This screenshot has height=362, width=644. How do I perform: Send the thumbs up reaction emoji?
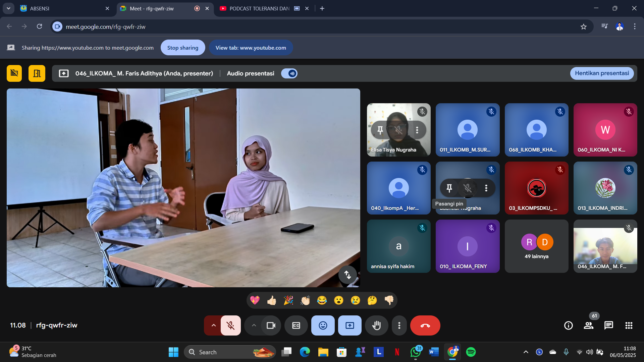(x=271, y=300)
